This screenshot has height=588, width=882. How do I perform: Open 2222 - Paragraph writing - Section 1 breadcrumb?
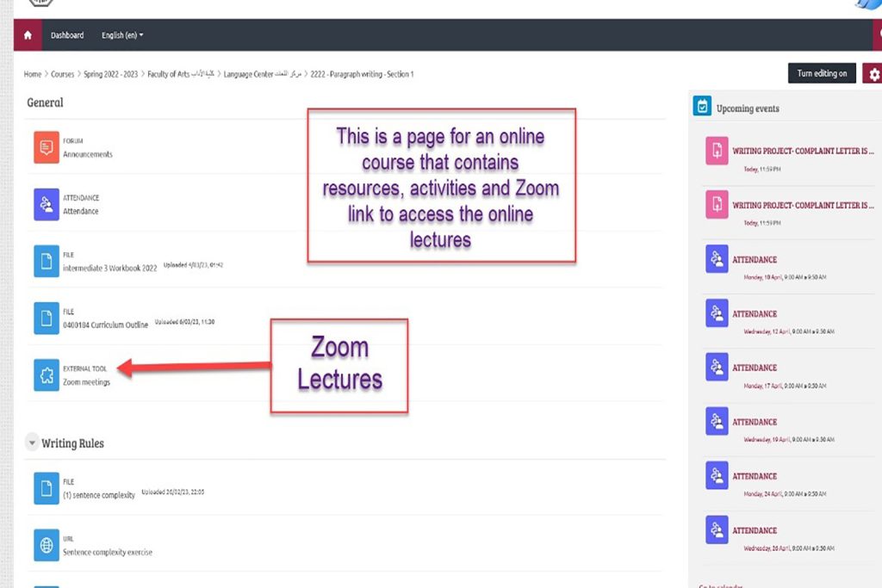point(363,74)
